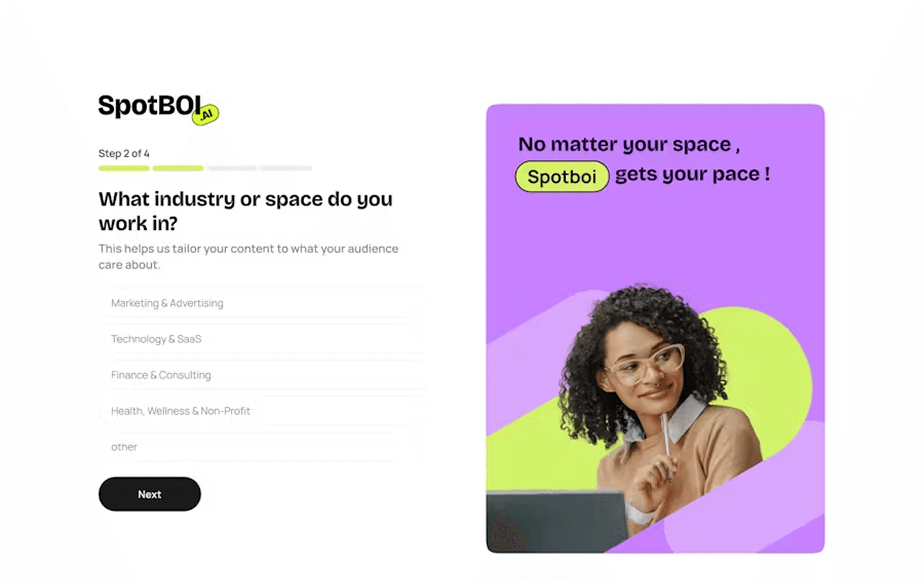Click the Step 2 of 4 label
This screenshot has height=581, width=924.
(124, 153)
